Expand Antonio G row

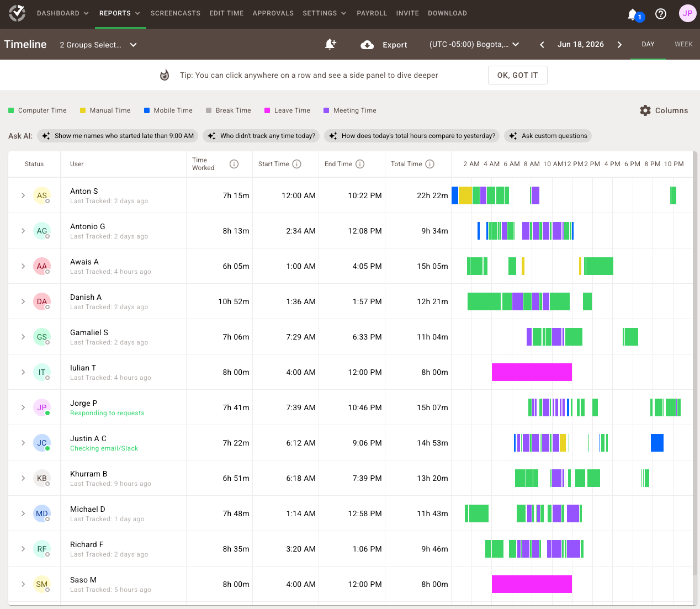[x=23, y=231]
